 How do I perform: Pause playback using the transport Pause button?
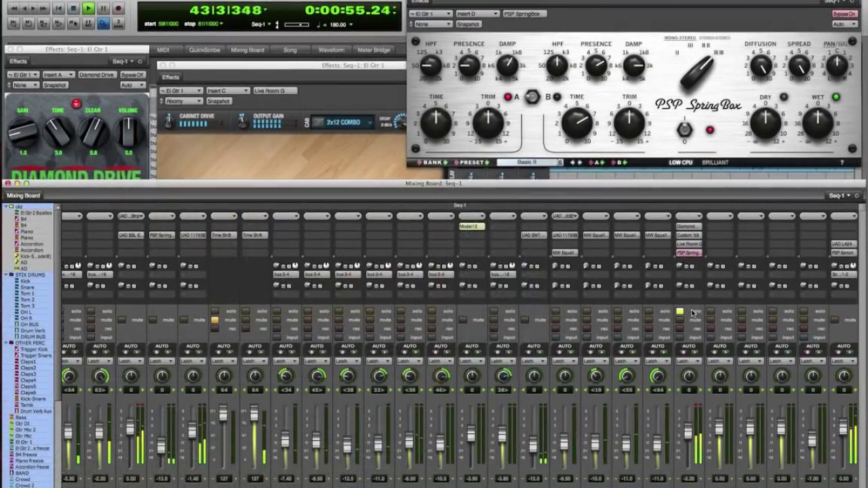point(103,9)
